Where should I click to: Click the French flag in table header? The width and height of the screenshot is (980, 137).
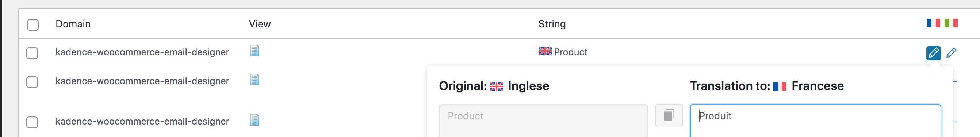[933, 23]
